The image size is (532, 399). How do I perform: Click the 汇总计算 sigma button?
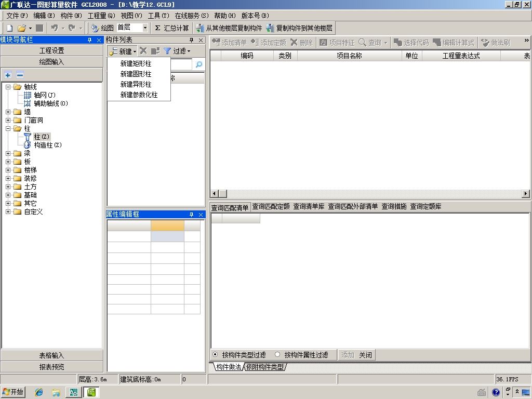pos(171,28)
